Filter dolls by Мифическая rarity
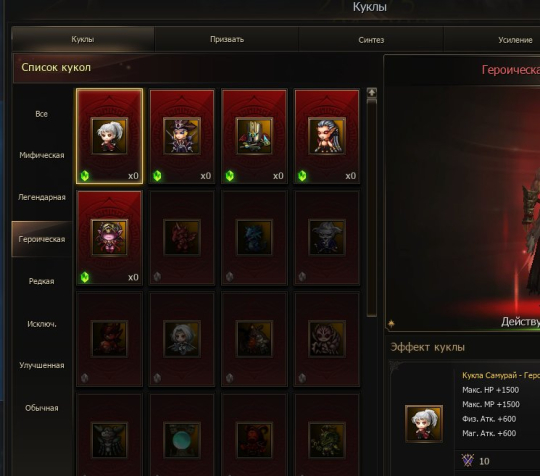The image size is (540, 476). (x=41, y=155)
